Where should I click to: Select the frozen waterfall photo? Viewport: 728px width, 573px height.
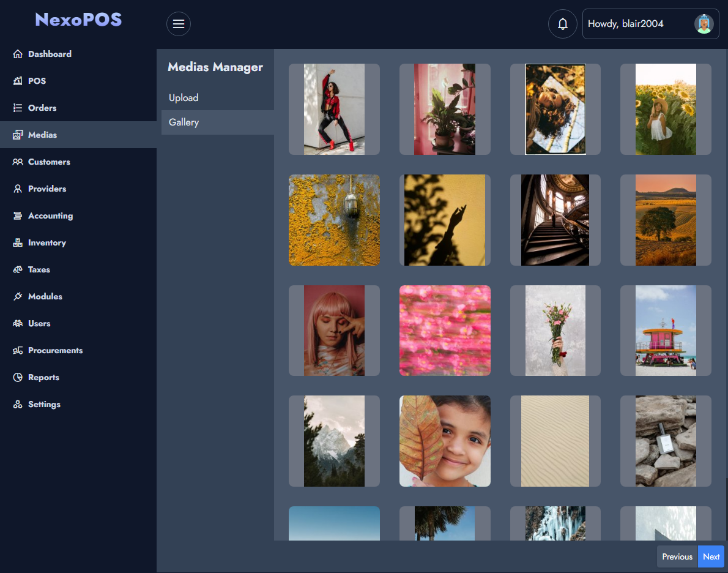click(x=555, y=523)
